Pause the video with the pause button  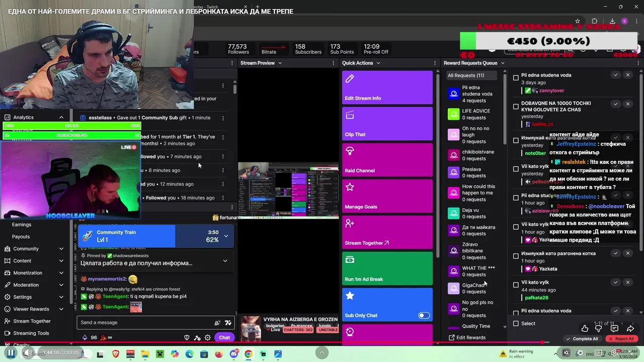(11, 353)
